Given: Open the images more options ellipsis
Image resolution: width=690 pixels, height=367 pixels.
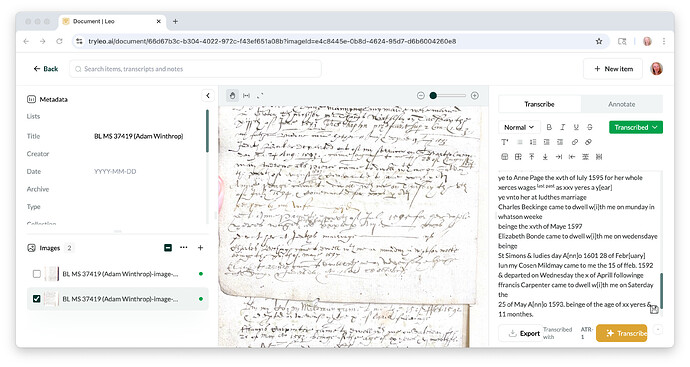Looking at the screenshot, I should [x=184, y=248].
